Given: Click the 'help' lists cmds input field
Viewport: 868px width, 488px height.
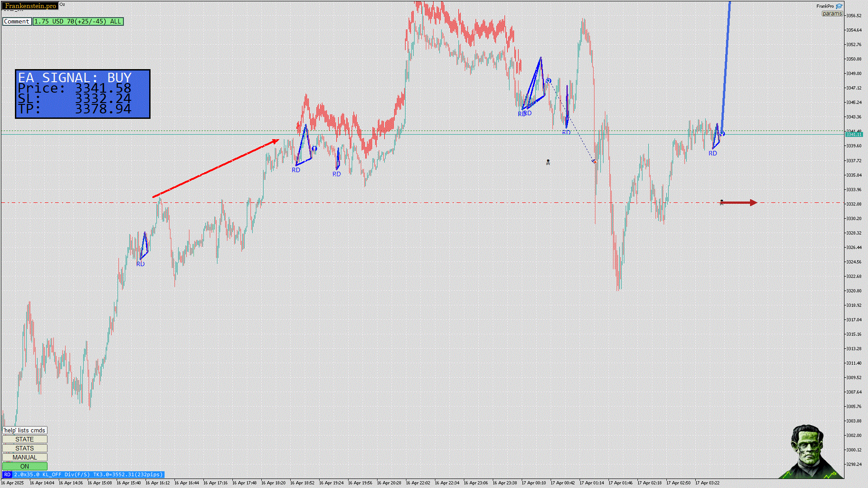Looking at the screenshot, I should [24, 430].
